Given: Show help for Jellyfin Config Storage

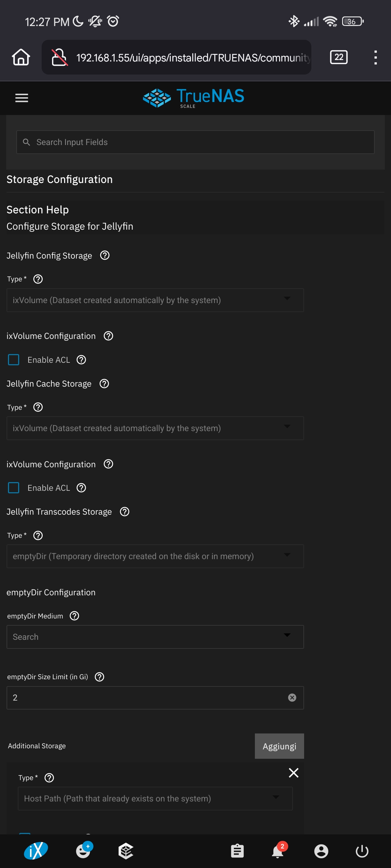Looking at the screenshot, I should 105,255.
